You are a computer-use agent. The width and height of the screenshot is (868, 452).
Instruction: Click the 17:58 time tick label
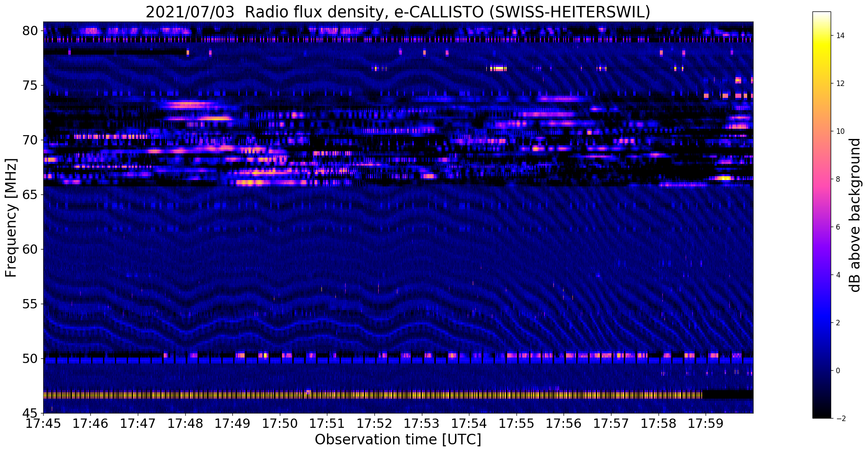(659, 423)
